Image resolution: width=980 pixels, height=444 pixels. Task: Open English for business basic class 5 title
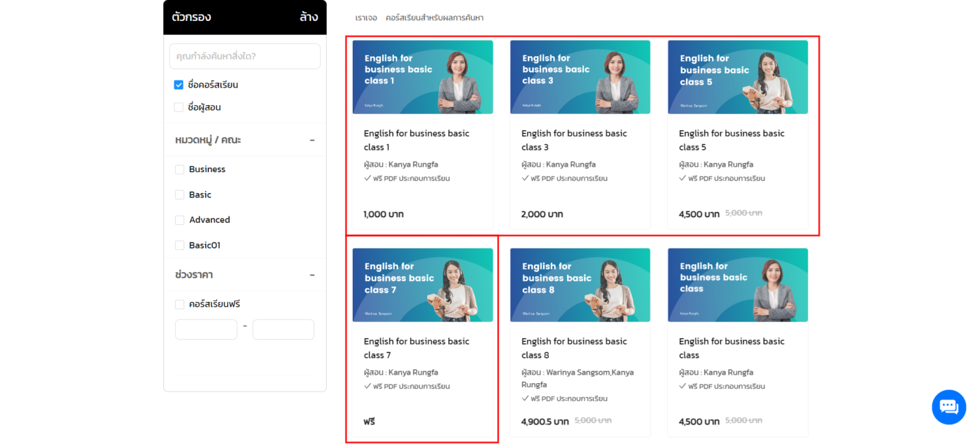pos(731,140)
